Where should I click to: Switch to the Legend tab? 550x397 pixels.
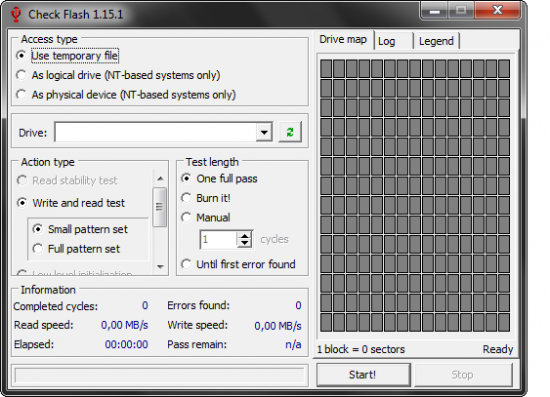(436, 41)
